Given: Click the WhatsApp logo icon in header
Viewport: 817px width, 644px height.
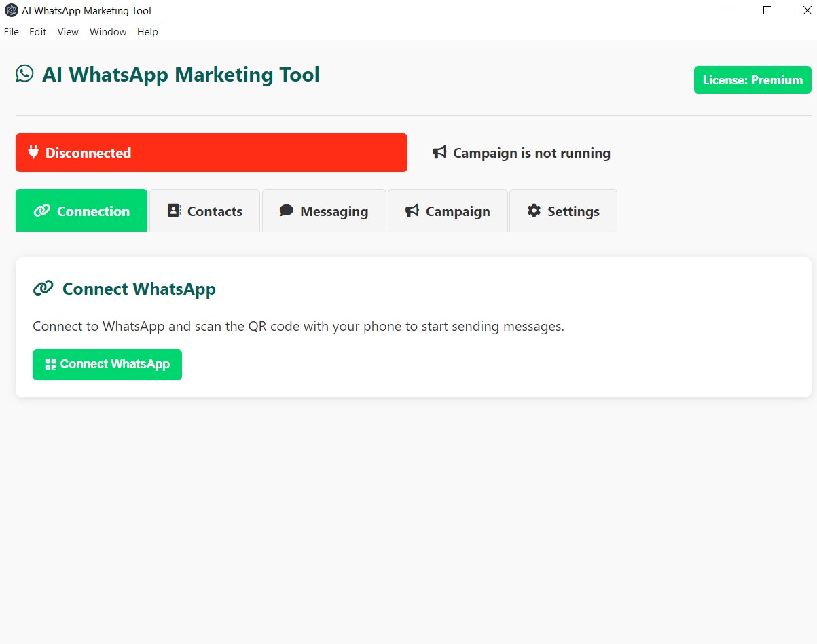Looking at the screenshot, I should 24,74.
